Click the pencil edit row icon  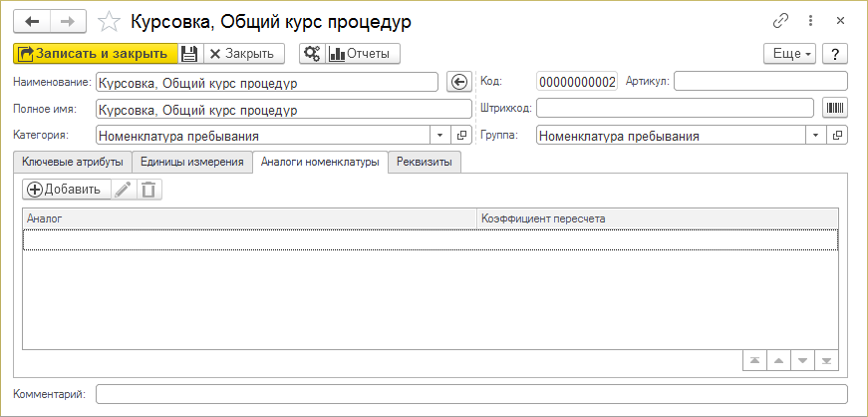(123, 190)
